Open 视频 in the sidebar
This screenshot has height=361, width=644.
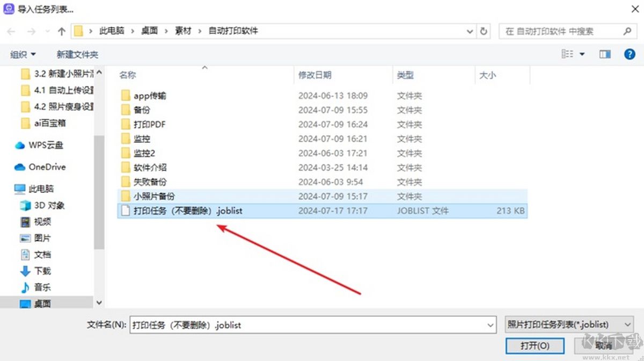click(35, 222)
